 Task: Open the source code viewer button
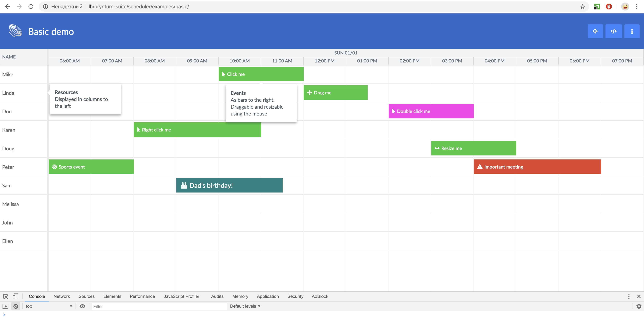pyautogui.click(x=613, y=31)
